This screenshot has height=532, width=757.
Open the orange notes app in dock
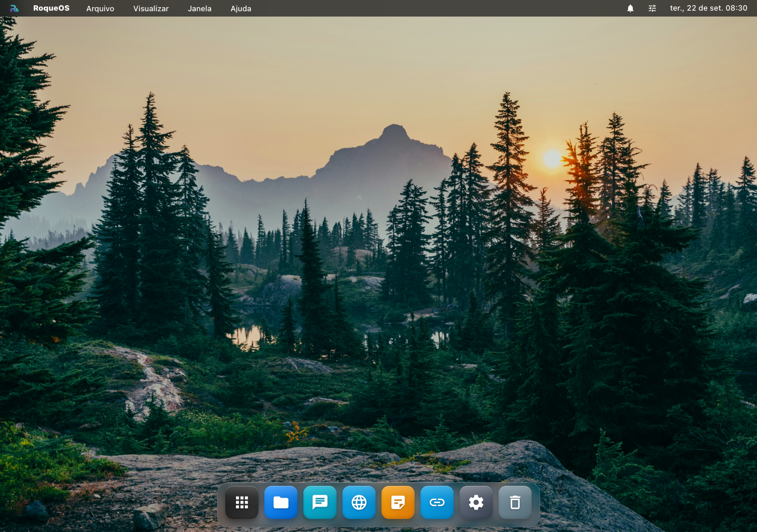398,502
